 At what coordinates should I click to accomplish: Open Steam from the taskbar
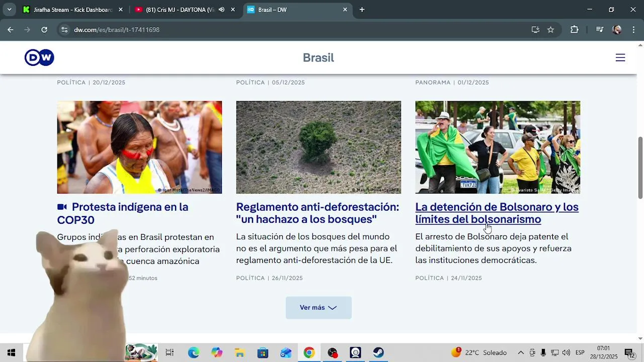click(x=379, y=352)
